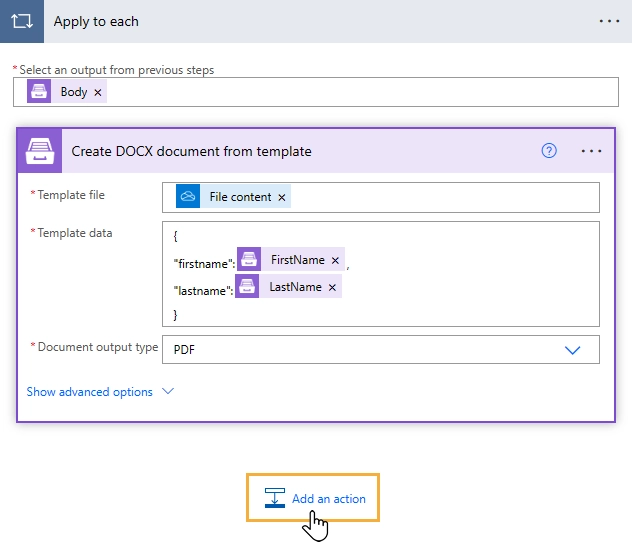Click the Apply to each loop icon
The width and height of the screenshot is (632, 542).
point(22,21)
